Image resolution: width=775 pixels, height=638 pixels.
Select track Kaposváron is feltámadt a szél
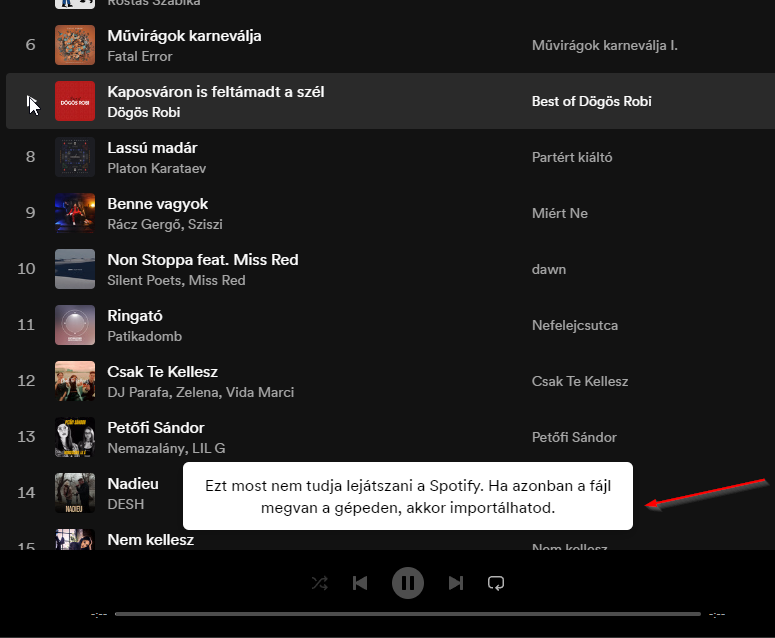click(x=216, y=92)
